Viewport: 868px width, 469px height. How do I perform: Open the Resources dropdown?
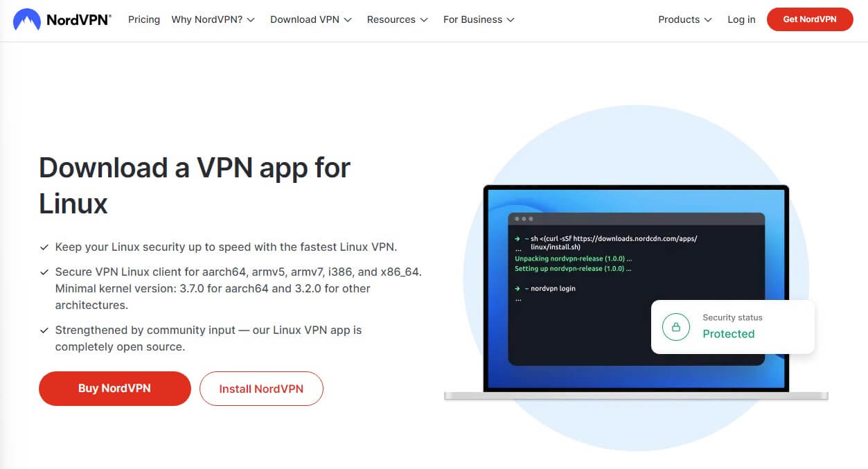[x=398, y=19]
